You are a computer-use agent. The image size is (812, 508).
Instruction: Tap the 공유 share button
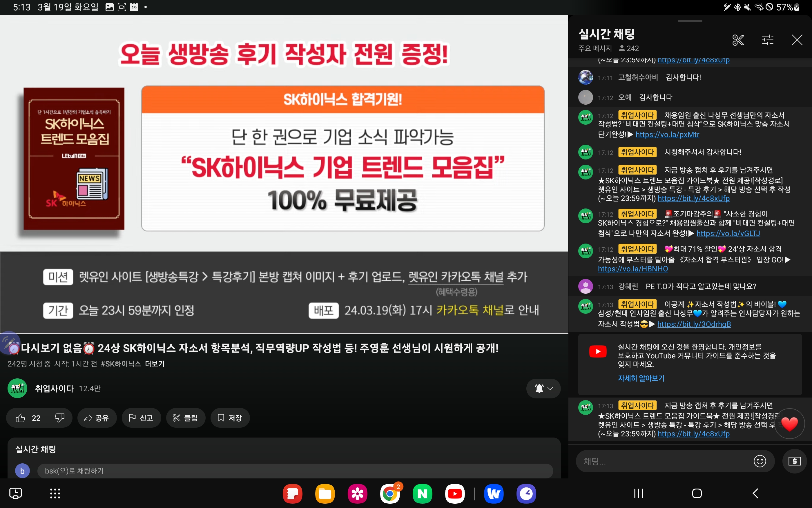tap(97, 418)
